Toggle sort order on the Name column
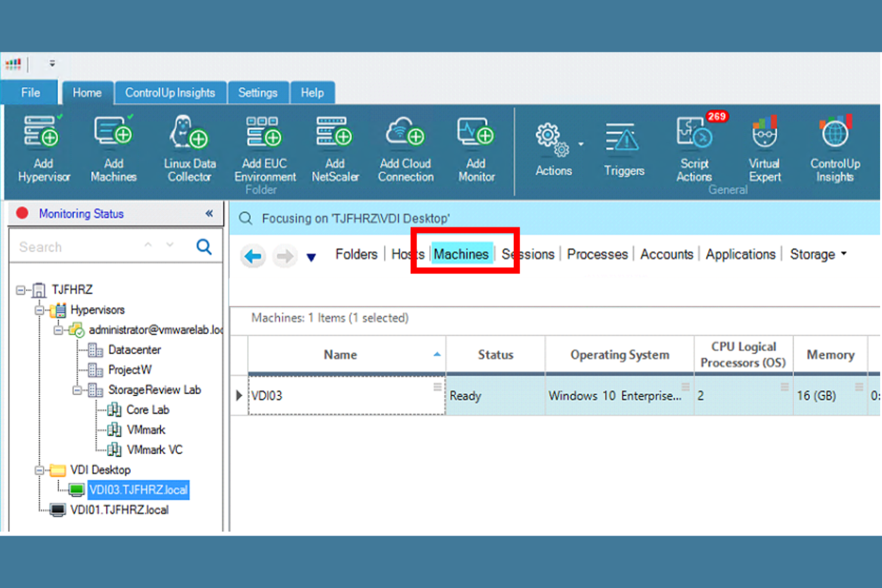The image size is (882, 588). [x=438, y=354]
